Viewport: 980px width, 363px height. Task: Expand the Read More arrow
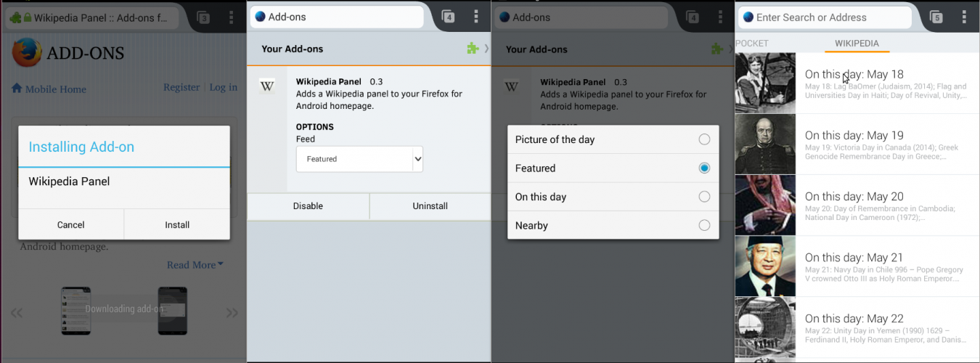pos(221,265)
